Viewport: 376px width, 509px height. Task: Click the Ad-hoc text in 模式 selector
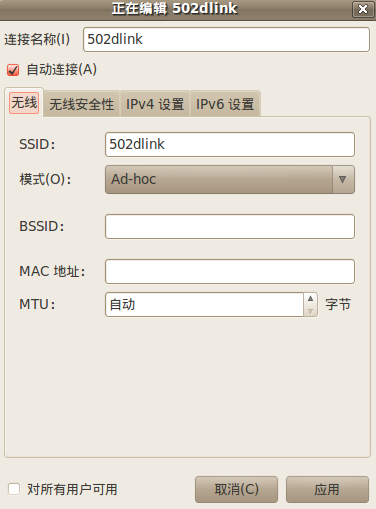coord(134,179)
